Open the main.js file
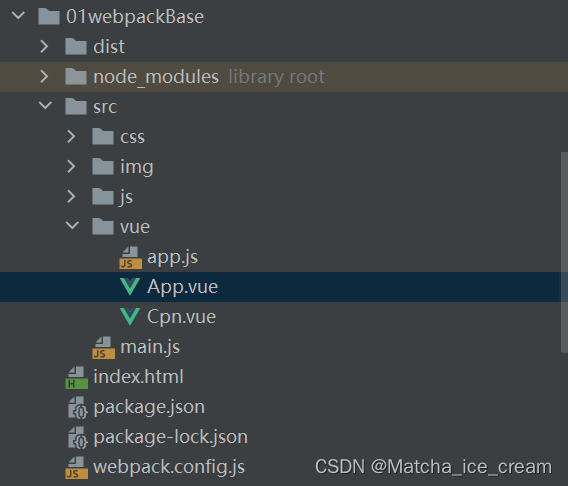568x486 pixels. (x=150, y=347)
